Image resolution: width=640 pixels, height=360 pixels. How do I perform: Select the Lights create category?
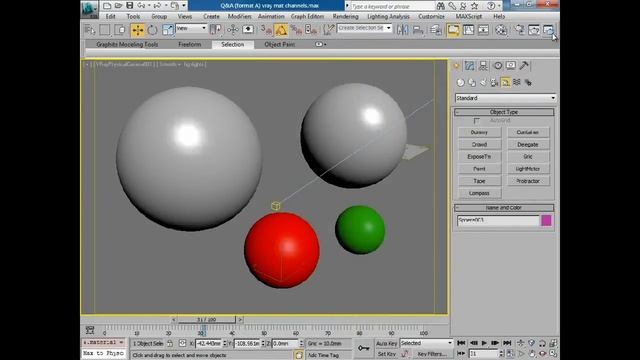click(483, 82)
